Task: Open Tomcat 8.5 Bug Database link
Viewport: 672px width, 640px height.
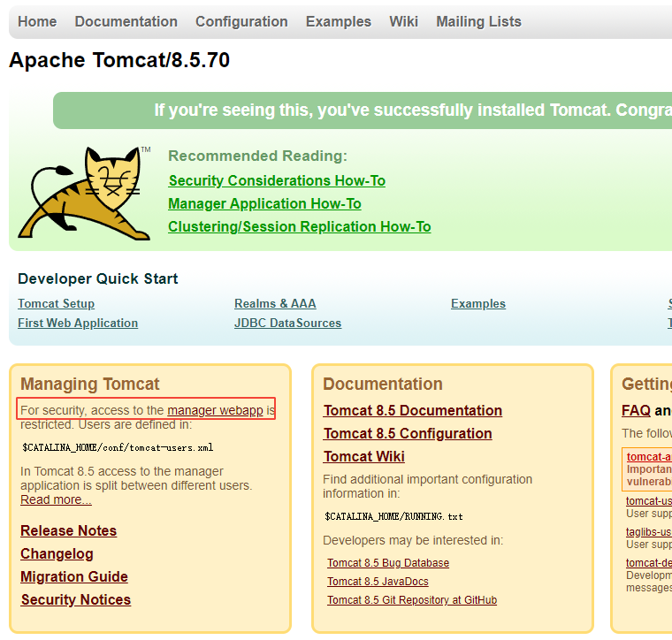Action: point(388,563)
